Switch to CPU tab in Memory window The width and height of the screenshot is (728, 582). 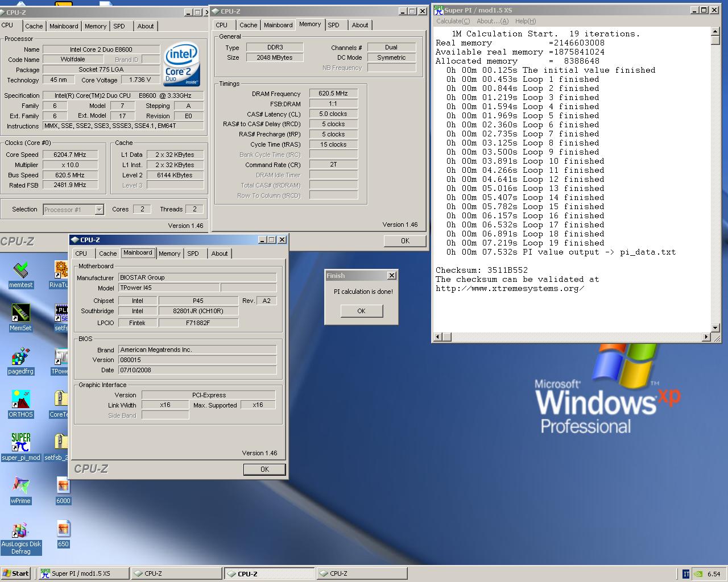[x=222, y=25]
